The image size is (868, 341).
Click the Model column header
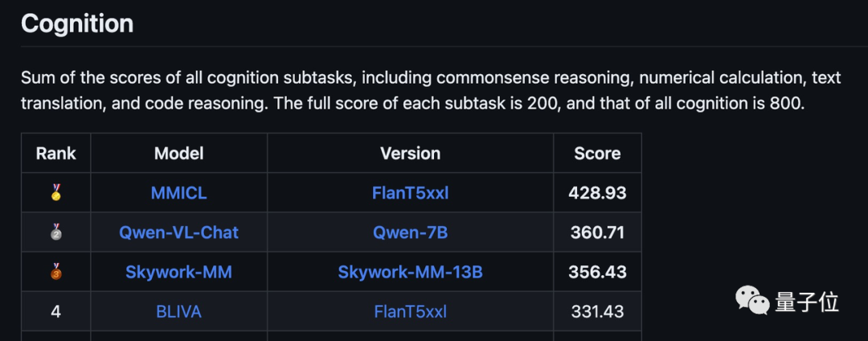pos(178,154)
